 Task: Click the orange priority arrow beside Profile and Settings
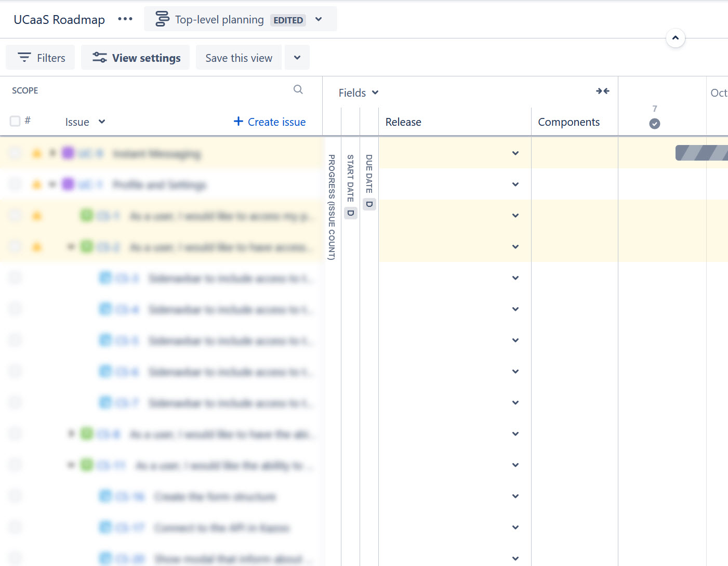coord(36,185)
